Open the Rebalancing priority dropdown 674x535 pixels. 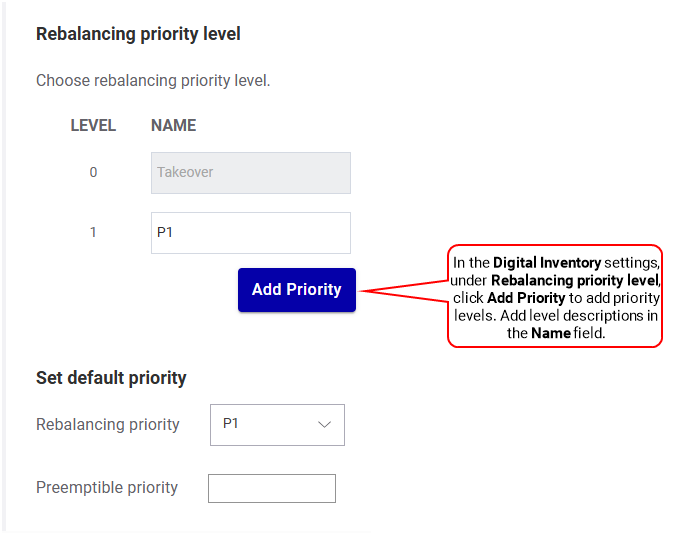[x=277, y=424]
